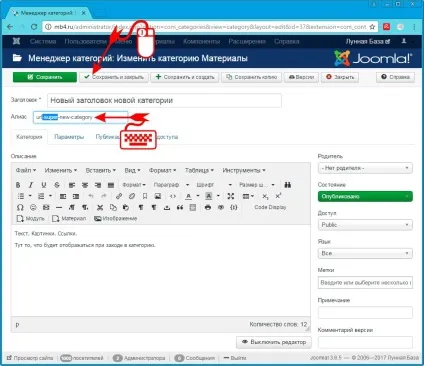This screenshot has width=424, height=366.
Task: Open the Размер шрифта size dropdown
Action: 257,185
